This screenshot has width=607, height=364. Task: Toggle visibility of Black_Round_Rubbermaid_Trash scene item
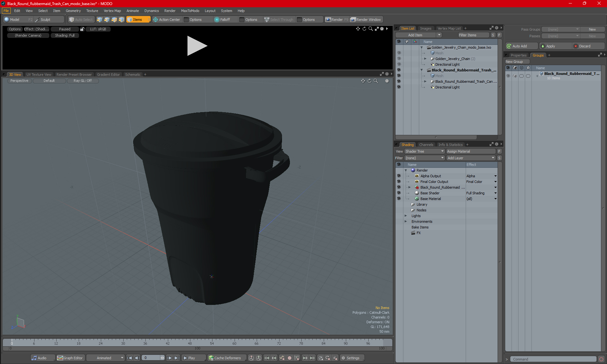(399, 70)
